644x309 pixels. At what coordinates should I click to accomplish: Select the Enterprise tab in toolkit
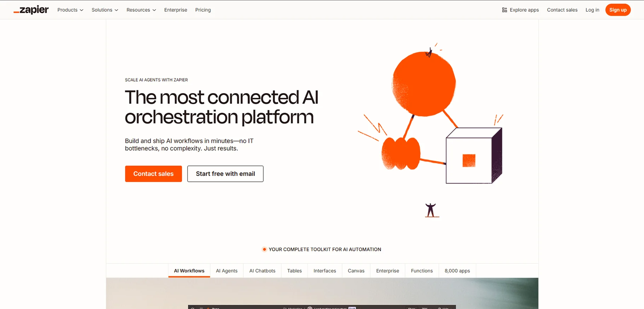[387, 271]
